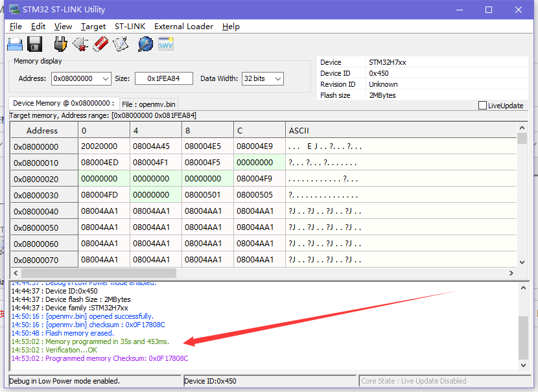The image size is (538, 392).
Task: Expand the Address combo box dropdown arrow
Action: coord(106,79)
